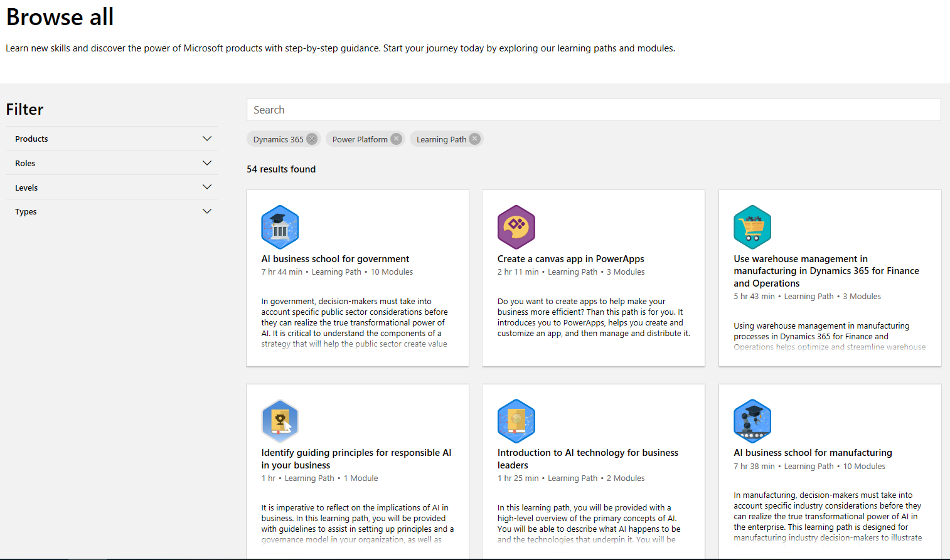Click the Introduction to AI technology badge icon

(516, 421)
